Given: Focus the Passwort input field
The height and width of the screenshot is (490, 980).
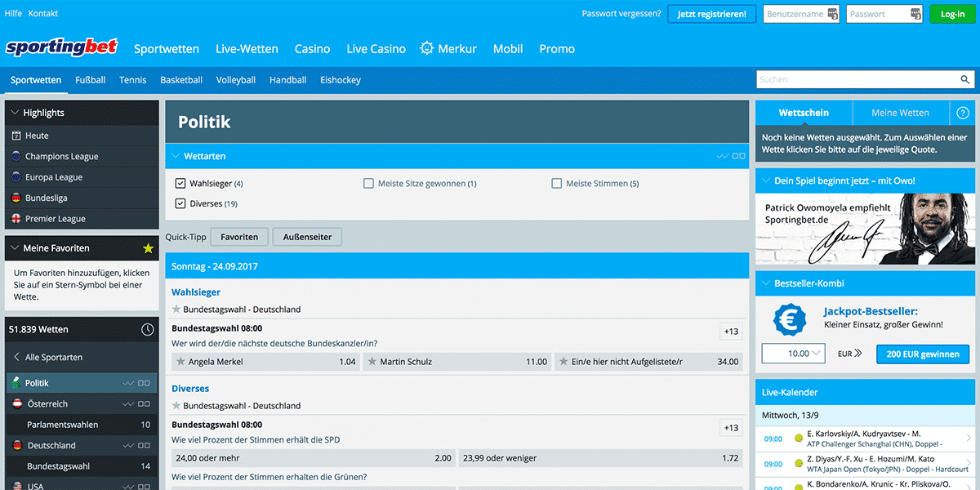Looking at the screenshot, I should point(884,14).
